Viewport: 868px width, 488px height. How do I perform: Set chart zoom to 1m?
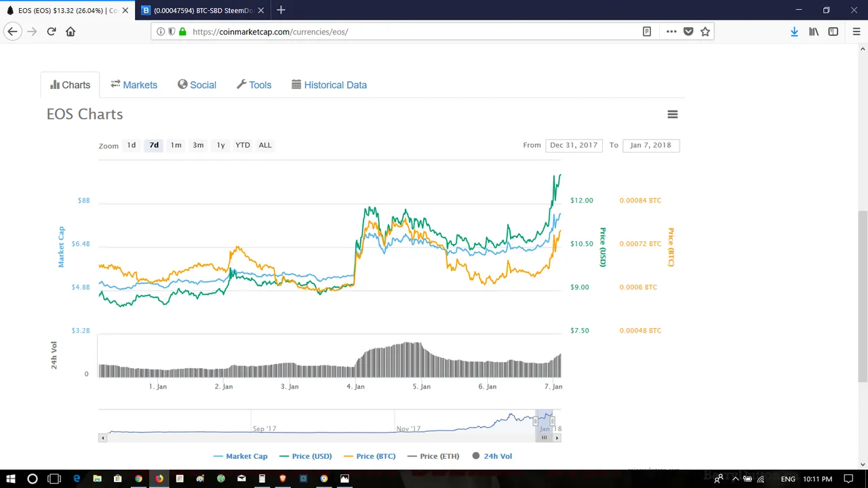pyautogui.click(x=176, y=145)
